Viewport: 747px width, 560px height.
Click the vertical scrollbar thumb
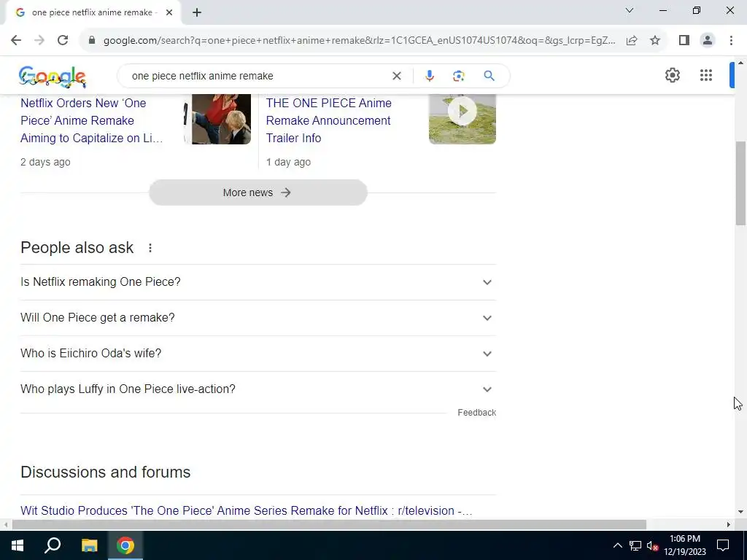[740, 183]
